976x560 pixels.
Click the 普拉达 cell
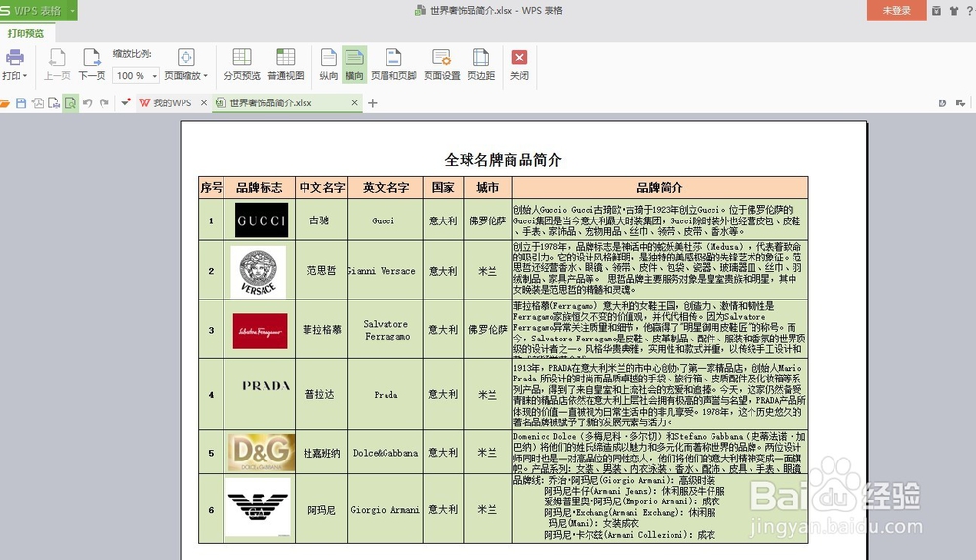tap(320, 394)
